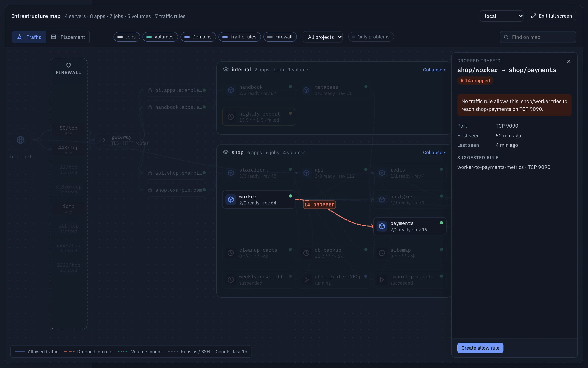Screen dimensions: 588x368
Task: Close the Dropped Traffic panel
Action: tap(569, 61)
